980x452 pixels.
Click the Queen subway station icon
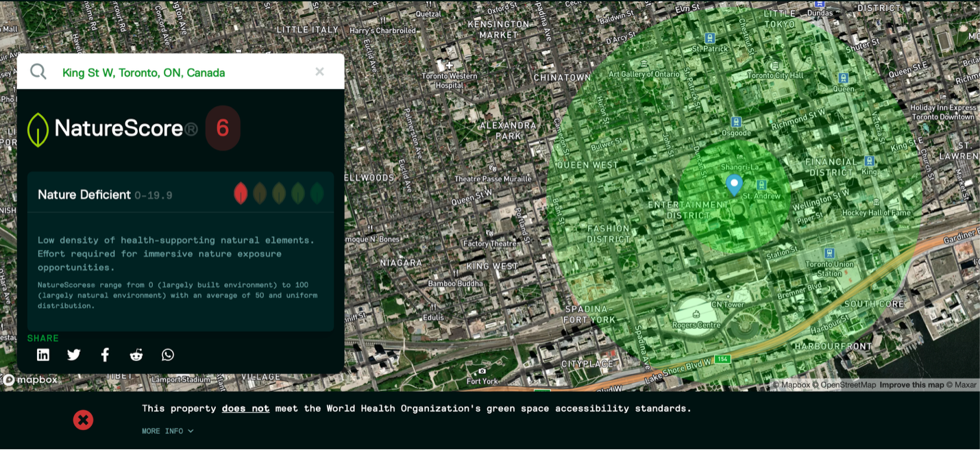(844, 78)
